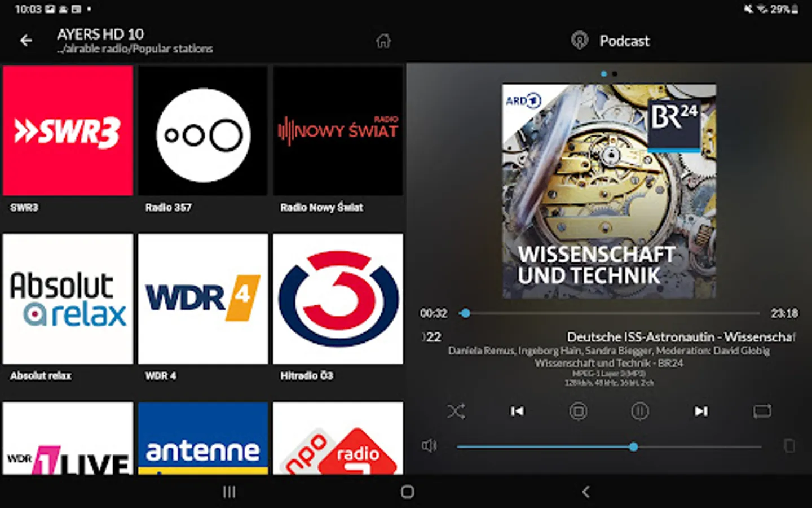Tap the Podcast header label

tap(625, 41)
